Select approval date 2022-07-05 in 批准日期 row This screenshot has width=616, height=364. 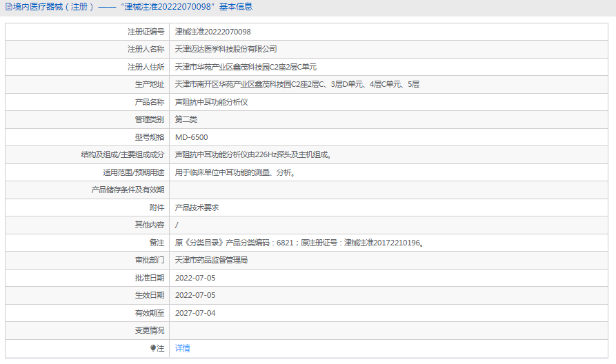click(x=195, y=278)
